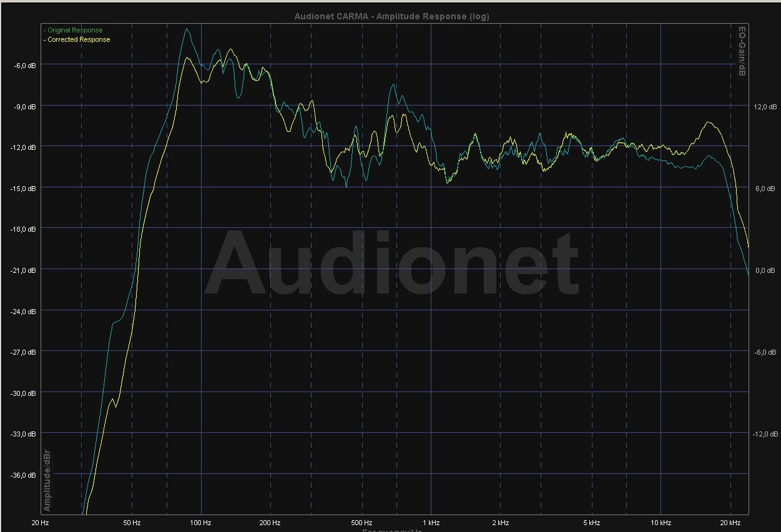
Task: Click the "1 kHz" frequency label
Action: (x=431, y=522)
